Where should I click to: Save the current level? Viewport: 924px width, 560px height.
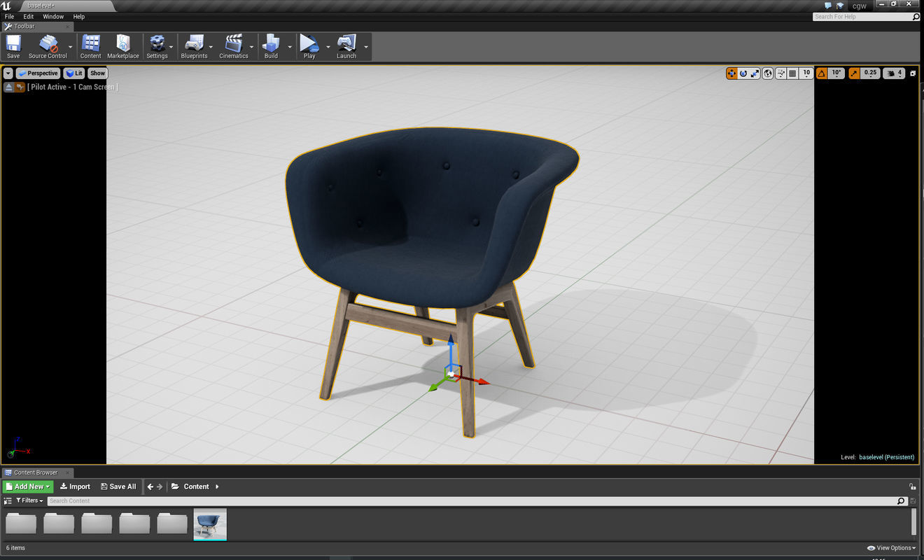click(13, 46)
